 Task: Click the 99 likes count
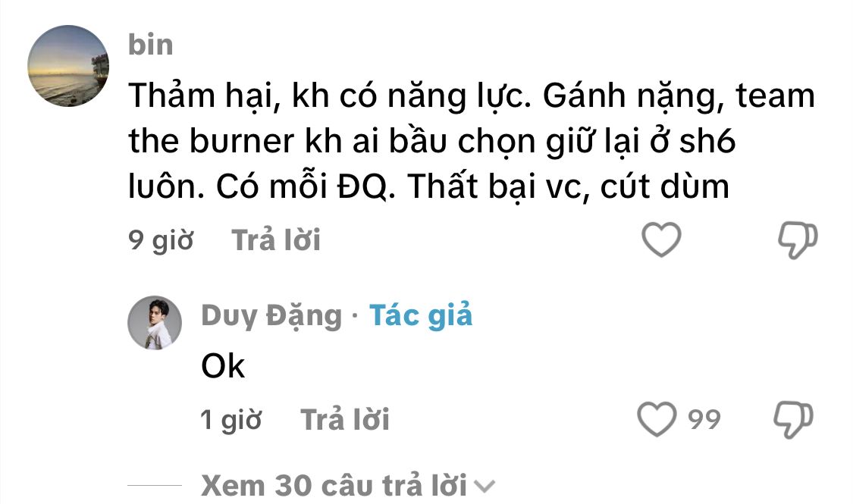704,419
